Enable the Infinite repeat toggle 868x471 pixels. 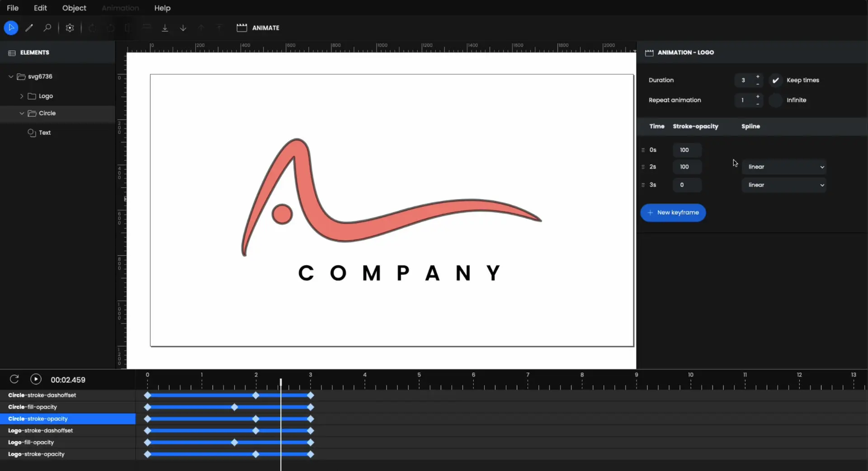click(775, 100)
